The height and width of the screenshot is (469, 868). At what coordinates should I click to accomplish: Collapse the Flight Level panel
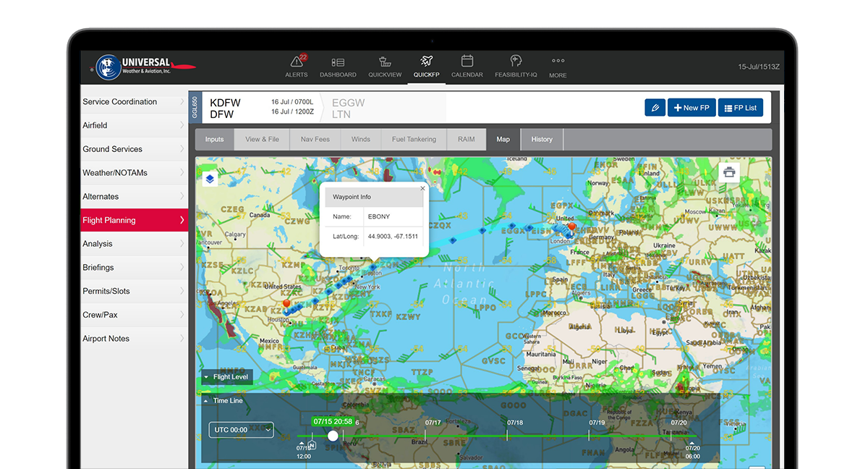(x=227, y=377)
